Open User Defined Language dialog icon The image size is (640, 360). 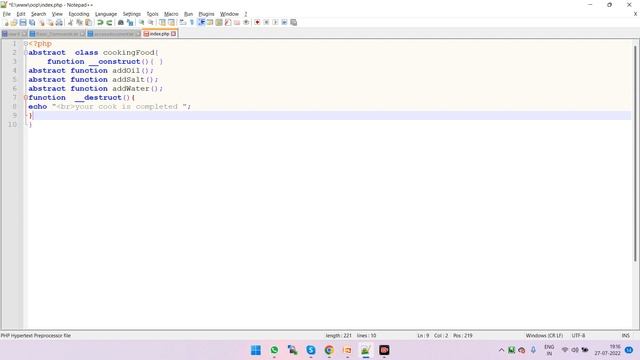click(x=210, y=22)
